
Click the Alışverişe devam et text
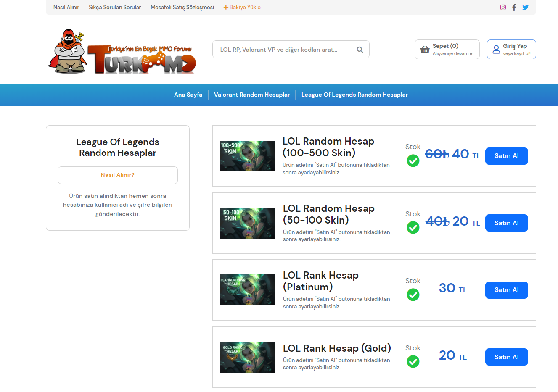point(453,54)
